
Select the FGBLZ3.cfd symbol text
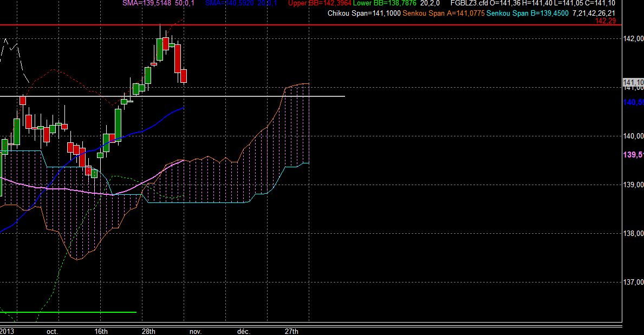tap(469, 3)
